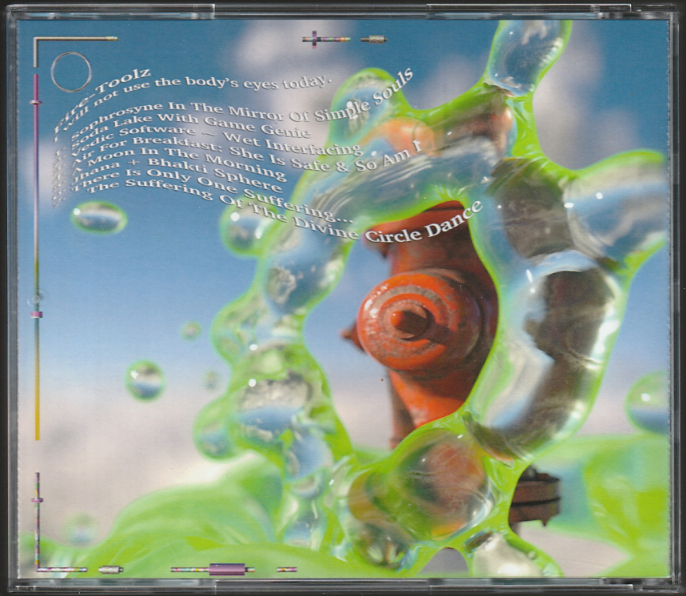Image resolution: width=686 pixels, height=596 pixels.
Task: Click the short multicolor bar at bottom
Action: coord(286,569)
